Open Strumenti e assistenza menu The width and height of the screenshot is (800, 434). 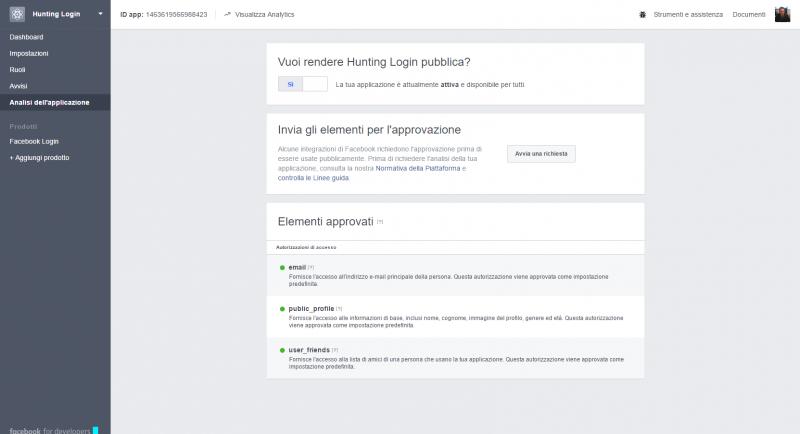point(688,14)
